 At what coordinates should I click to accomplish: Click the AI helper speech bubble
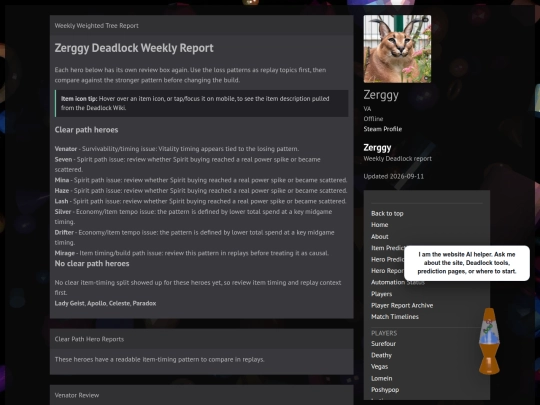(467, 263)
